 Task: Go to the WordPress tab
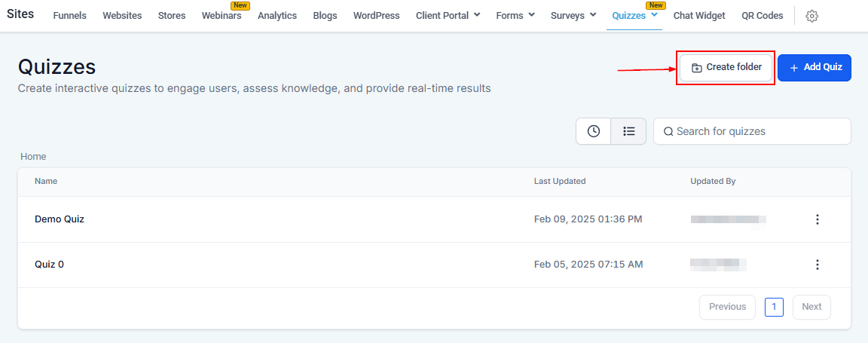coord(377,16)
